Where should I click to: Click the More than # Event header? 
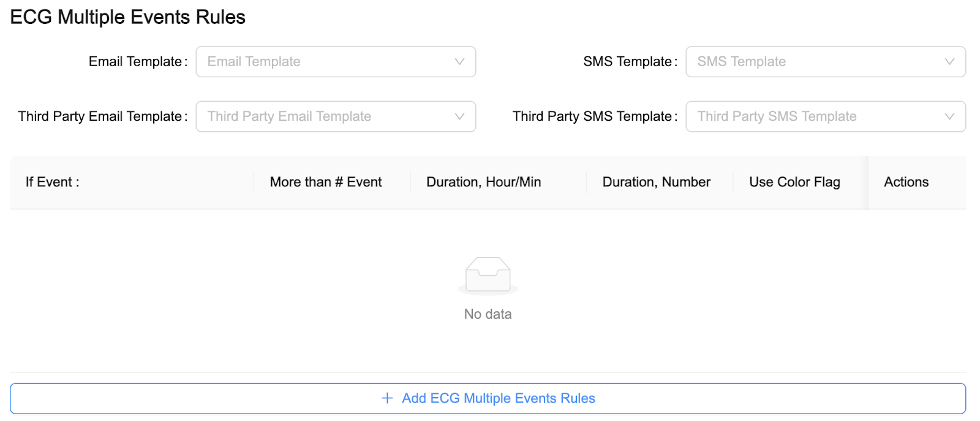pos(325,181)
